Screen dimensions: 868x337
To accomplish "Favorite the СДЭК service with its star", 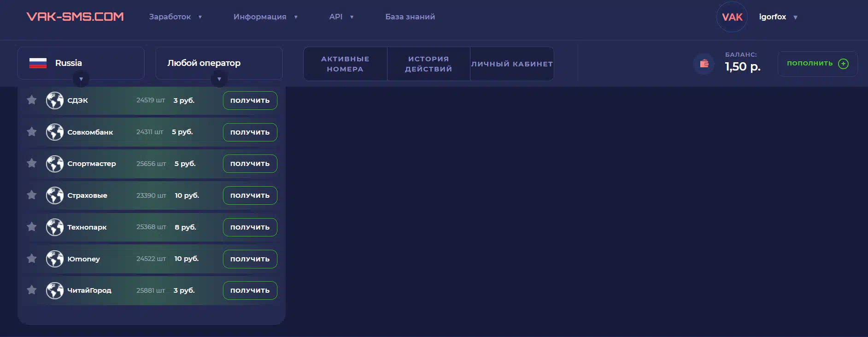I will point(32,100).
